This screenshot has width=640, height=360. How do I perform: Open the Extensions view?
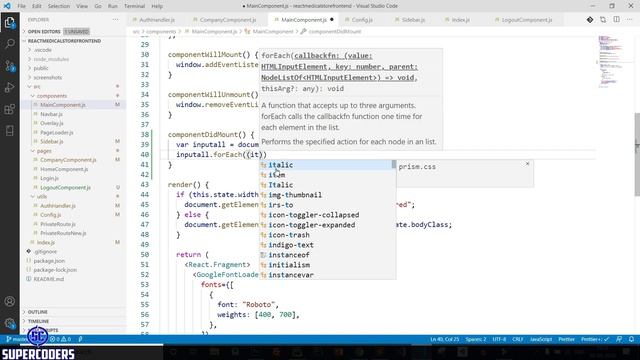point(9,109)
